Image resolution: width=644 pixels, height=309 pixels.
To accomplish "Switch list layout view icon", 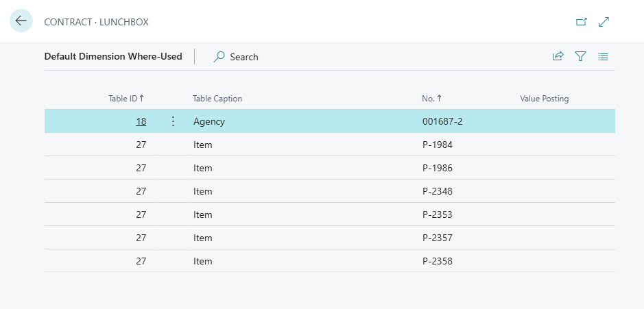I will click(603, 57).
